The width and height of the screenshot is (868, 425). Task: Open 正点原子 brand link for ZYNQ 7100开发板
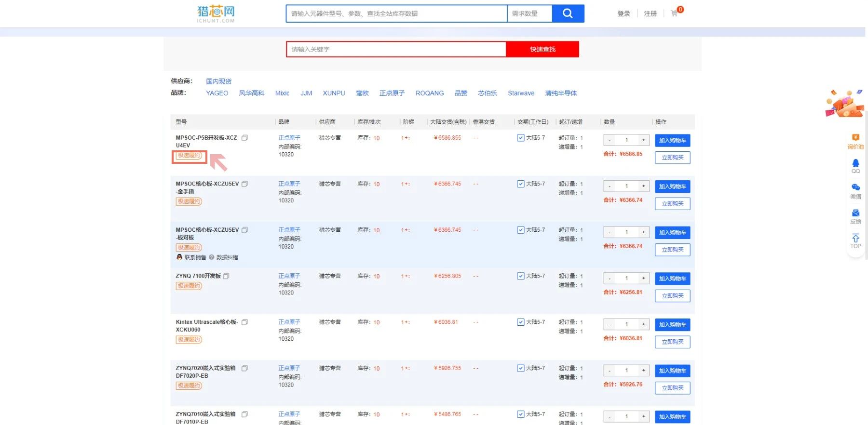pyautogui.click(x=289, y=276)
